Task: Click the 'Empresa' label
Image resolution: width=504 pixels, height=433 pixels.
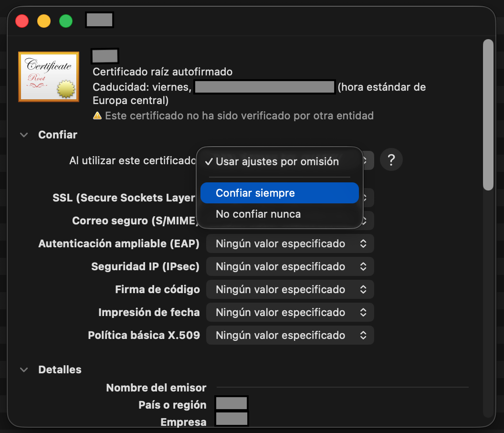Action: click(x=183, y=422)
